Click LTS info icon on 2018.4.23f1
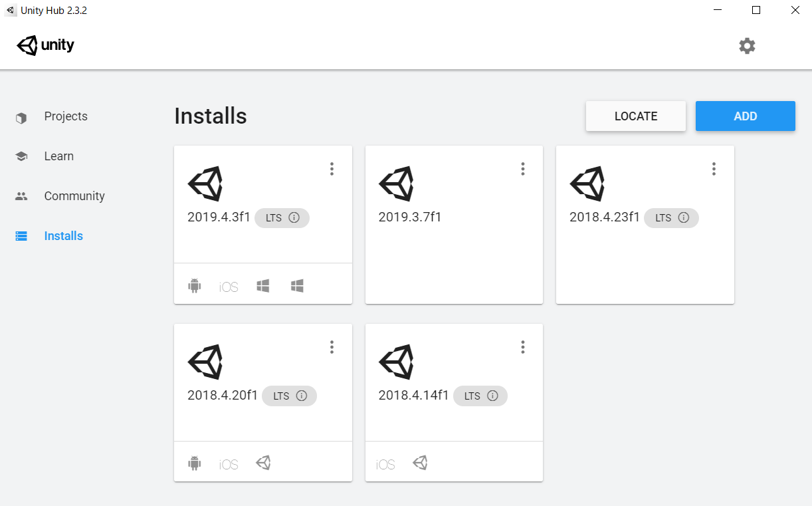The image size is (812, 506). [684, 217]
